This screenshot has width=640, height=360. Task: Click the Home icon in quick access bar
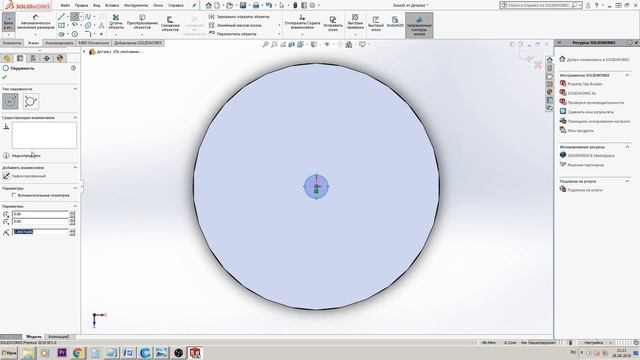[209, 5]
